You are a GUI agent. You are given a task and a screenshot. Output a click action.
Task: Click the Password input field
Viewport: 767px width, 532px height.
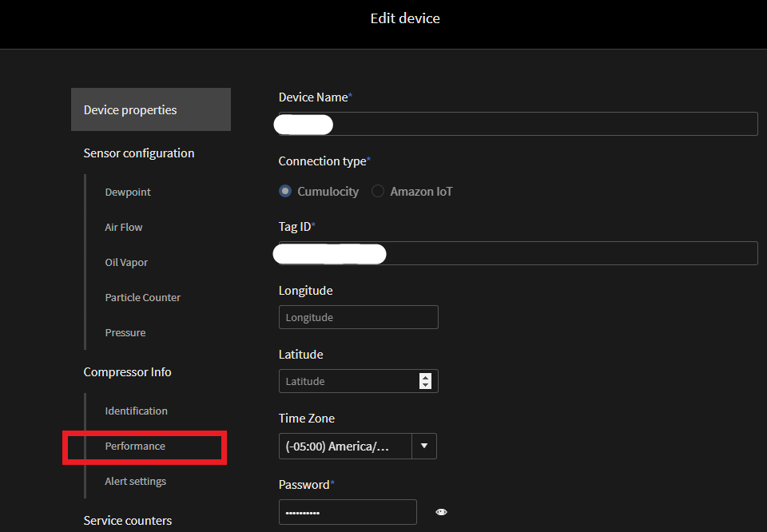348,512
